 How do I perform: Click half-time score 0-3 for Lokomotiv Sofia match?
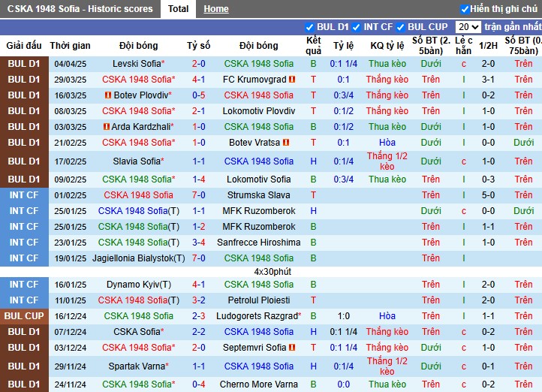point(488,179)
